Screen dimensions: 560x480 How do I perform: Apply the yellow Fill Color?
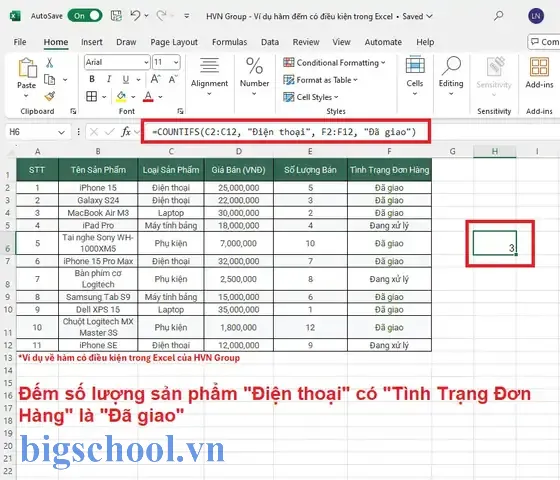click(121, 96)
